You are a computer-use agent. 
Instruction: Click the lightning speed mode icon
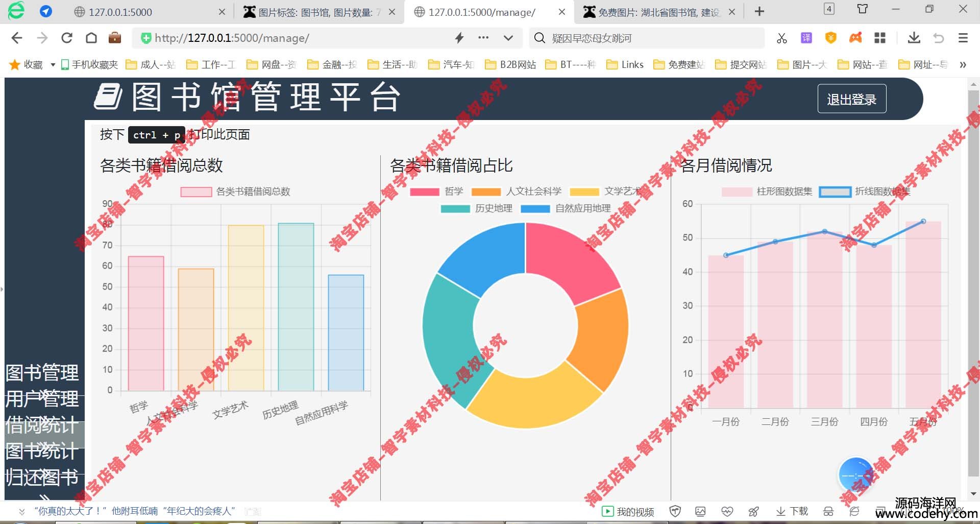(x=459, y=38)
